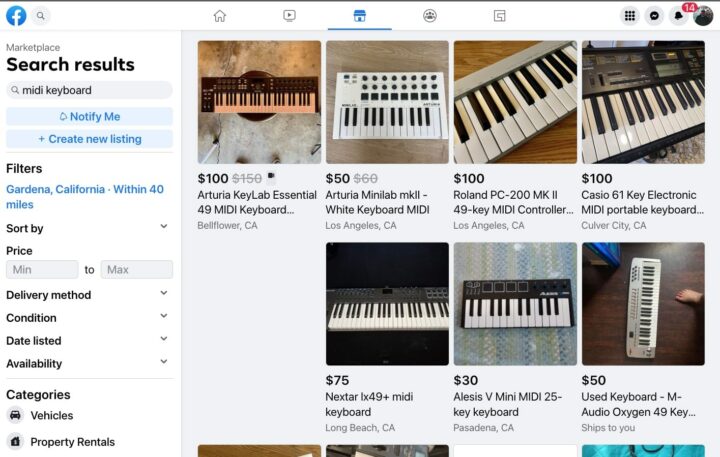
Task: Go to the Home feed icon
Action: 220,15
